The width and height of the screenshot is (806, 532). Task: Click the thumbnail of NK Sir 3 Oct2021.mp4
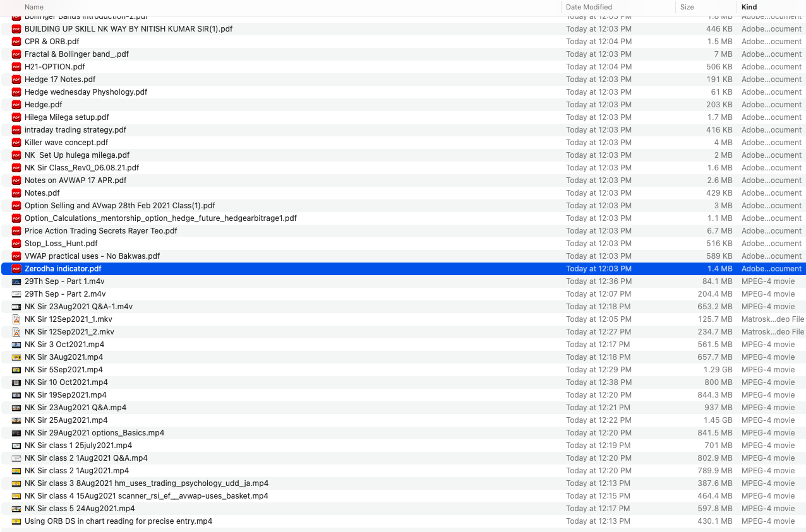pyautogui.click(x=16, y=345)
